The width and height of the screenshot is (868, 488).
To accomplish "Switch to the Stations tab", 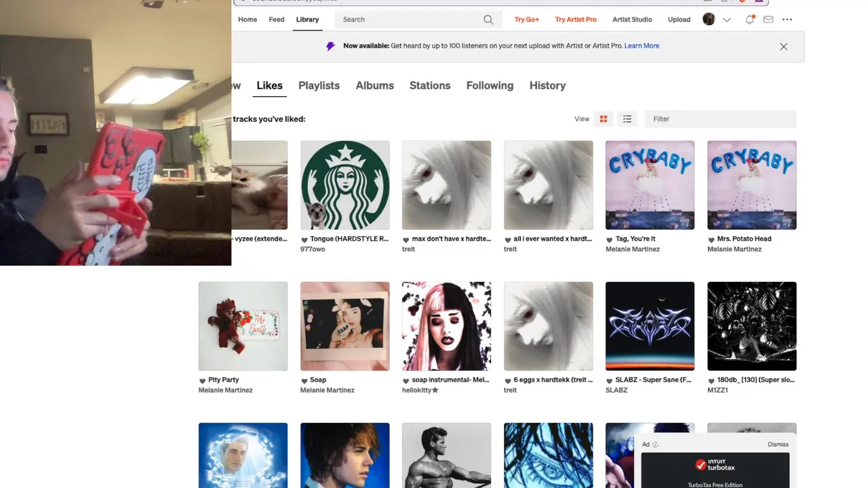I will click(x=430, y=85).
